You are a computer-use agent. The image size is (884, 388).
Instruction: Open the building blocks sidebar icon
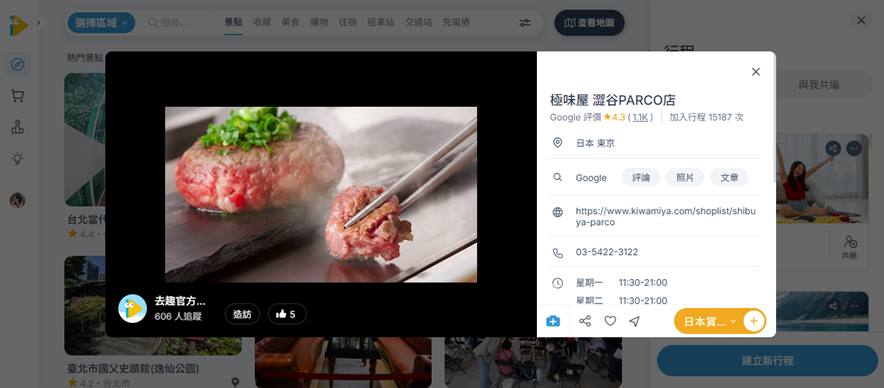17,127
